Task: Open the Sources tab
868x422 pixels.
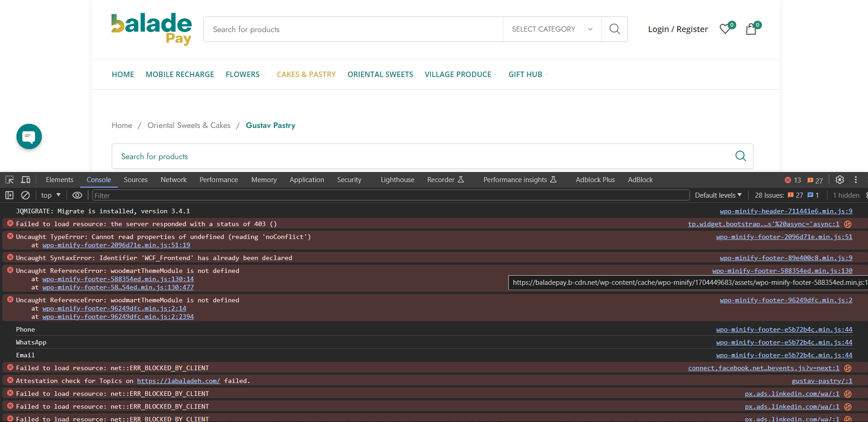Action: coord(136,180)
